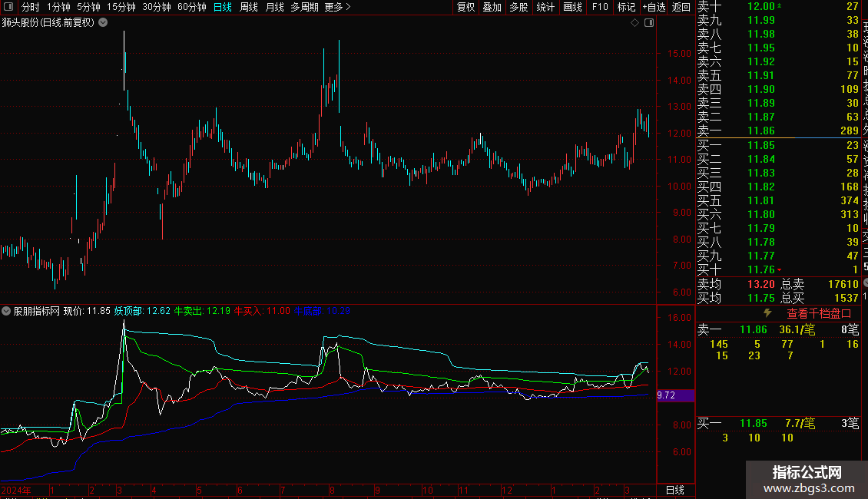The image size is (868, 499).
Task: Add stock via +自选 button
Action: click(x=654, y=7)
